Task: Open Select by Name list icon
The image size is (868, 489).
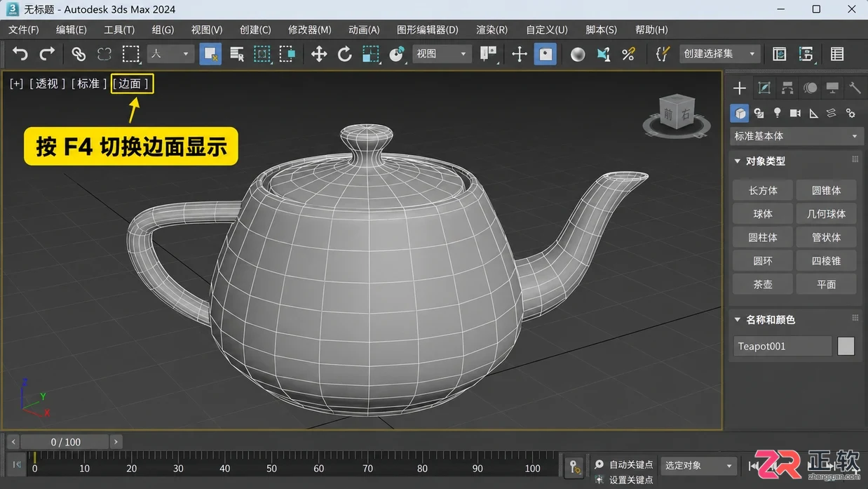Action: 237,54
